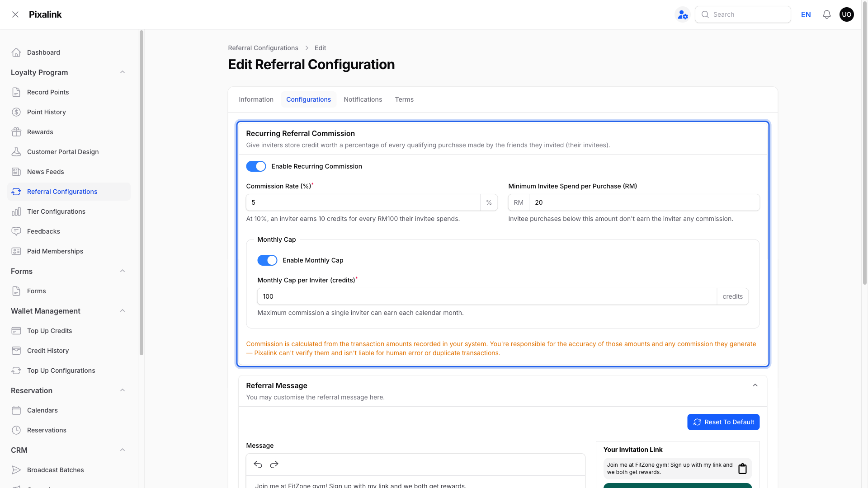Screen dimensions: 868x488
Task: Close the sidebar with the X icon
Action: tap(15, 14)
